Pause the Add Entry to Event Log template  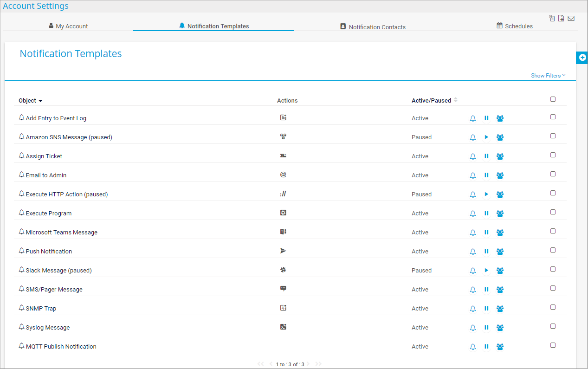point(486,118)
